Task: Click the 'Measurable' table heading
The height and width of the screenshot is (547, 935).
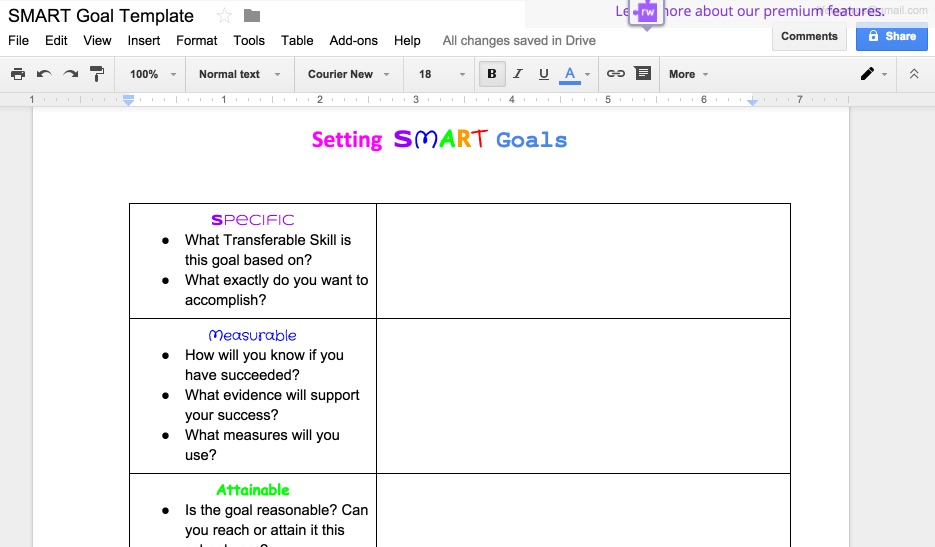Action: pyautogui.click(x=252, y=335)
